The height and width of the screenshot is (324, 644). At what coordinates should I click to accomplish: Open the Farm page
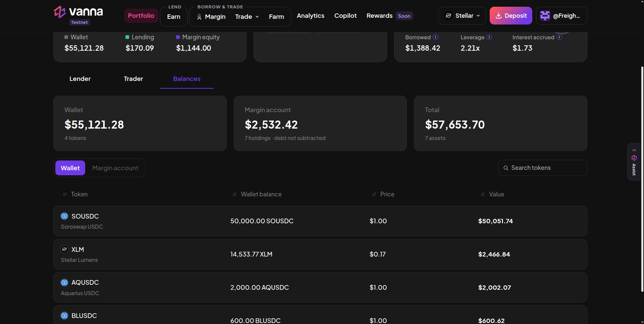point(276,17)
